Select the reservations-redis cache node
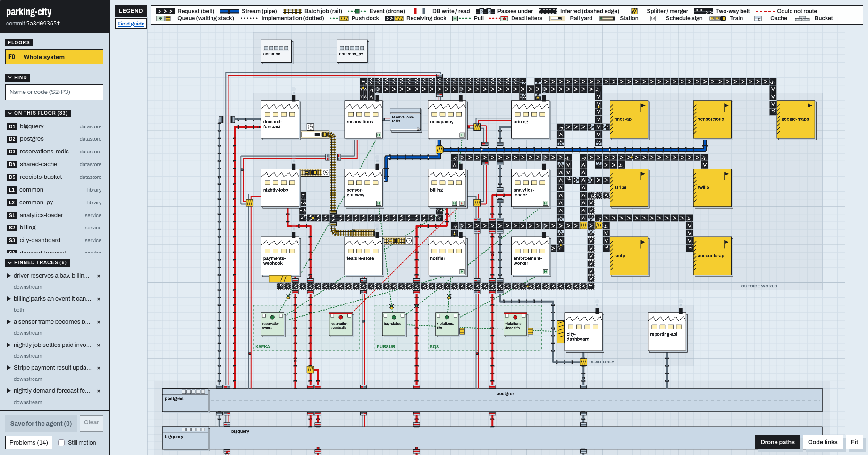 point(405,119)
